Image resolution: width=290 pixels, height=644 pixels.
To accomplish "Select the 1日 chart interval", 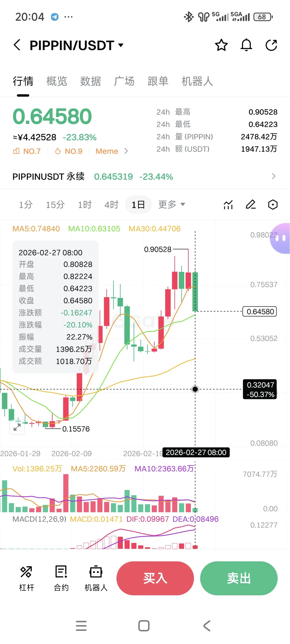I will (x=138, y=205).
